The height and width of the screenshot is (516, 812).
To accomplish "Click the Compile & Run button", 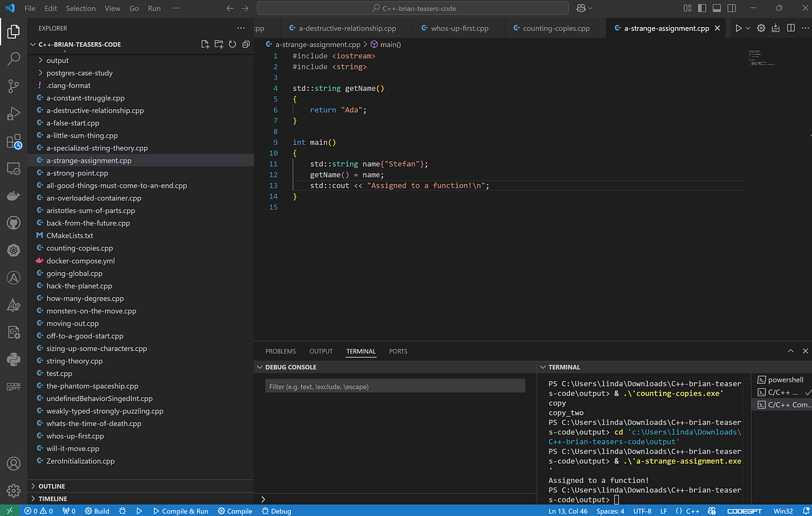I will (181, 511).
